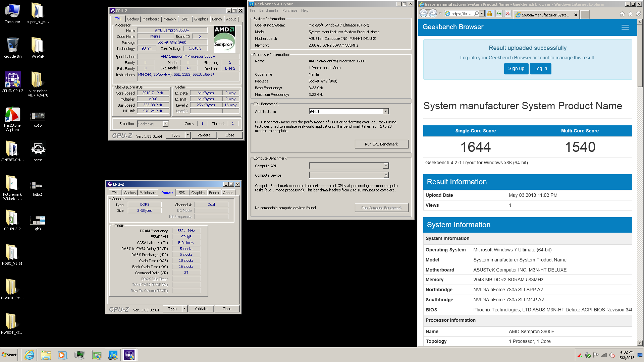This screenshot has width=644, height=362.
Task: Open Graphics tab in lower CPU-Z window
Action: coord(198,193)
